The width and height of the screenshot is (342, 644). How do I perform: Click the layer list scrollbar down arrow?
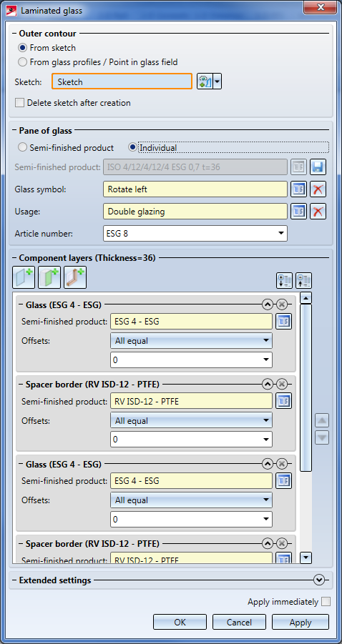pos(306,558)
